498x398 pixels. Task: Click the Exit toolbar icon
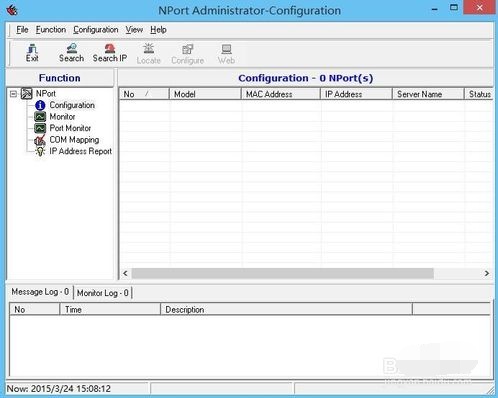[32, 48]
